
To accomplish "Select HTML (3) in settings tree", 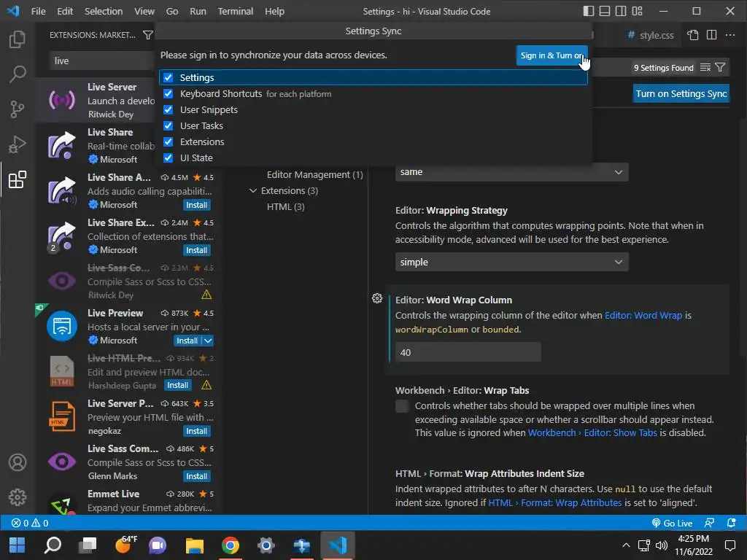I will pyautogui.click(x=285, y=206).
